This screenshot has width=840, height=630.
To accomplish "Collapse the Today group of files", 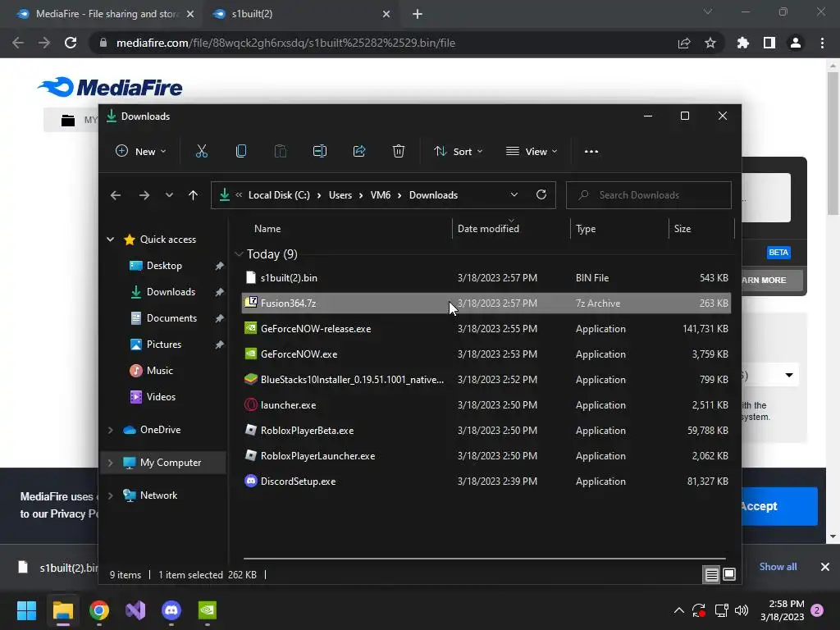I will pos(239,254).
